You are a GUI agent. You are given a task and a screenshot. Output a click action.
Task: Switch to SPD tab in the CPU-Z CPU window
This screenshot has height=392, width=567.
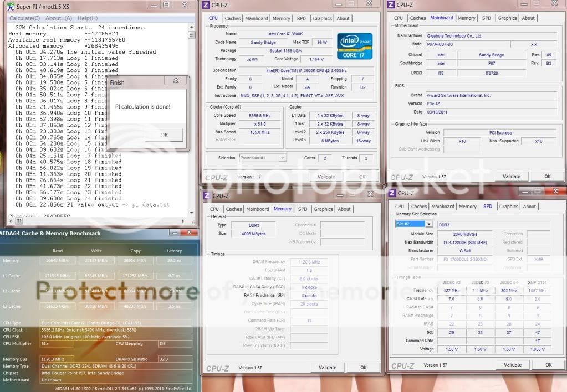click(x=301, y=18)
